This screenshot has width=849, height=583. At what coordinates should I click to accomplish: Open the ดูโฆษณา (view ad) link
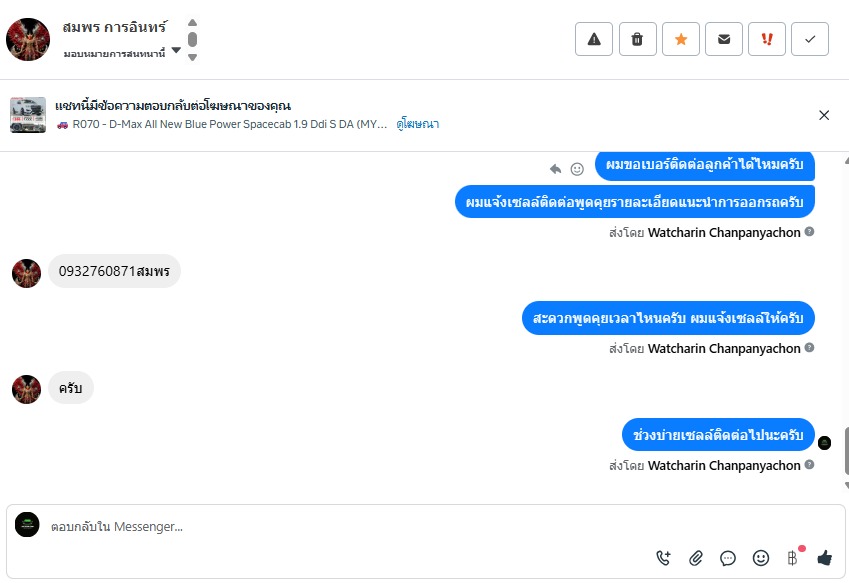click(418, 124)
